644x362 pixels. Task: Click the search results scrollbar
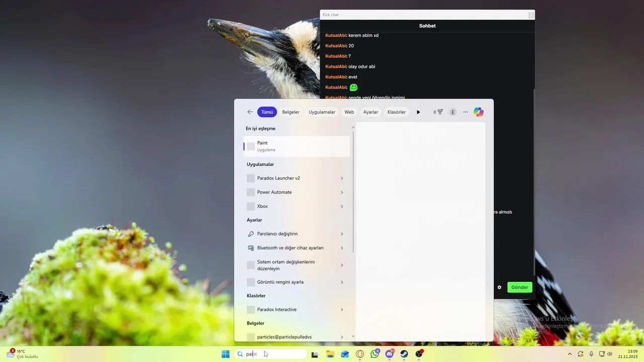coord(353,191)
